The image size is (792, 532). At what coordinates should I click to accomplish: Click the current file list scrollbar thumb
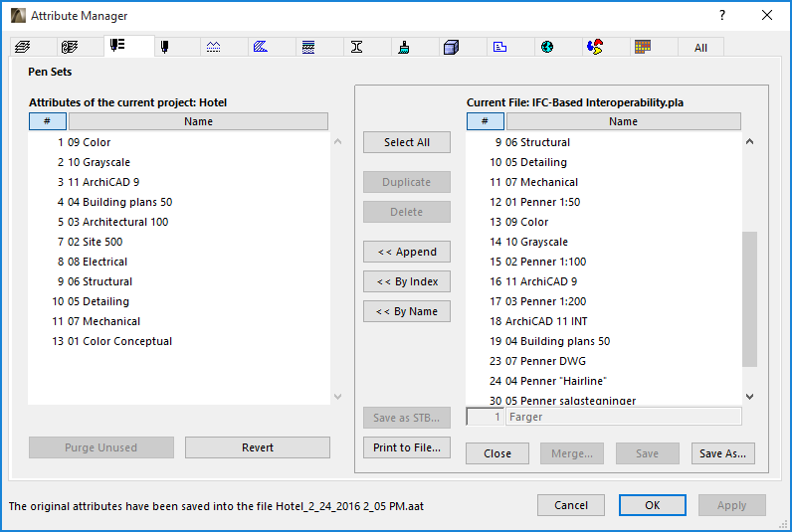(749, 298)
